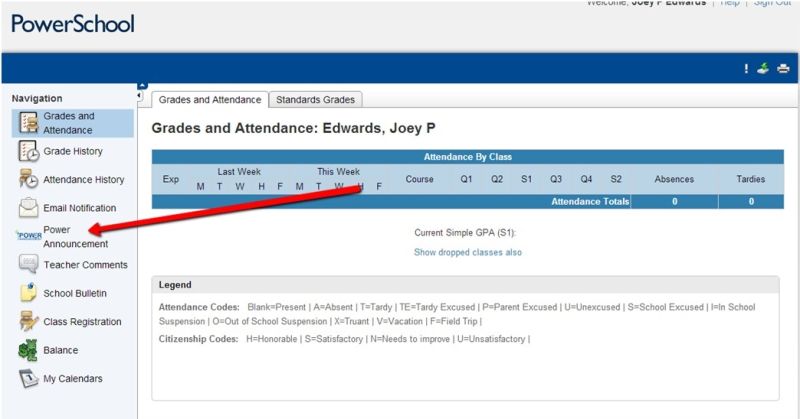Open the Attendance History link

click(84, 180)
